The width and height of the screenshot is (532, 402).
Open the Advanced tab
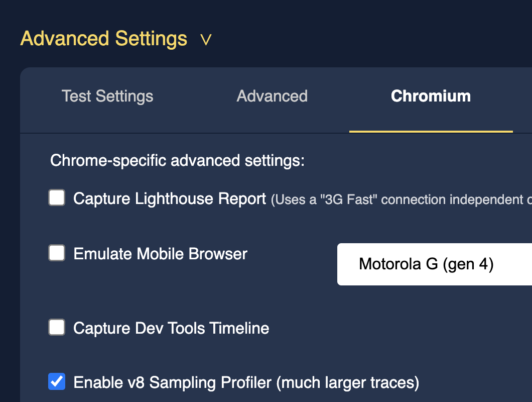pos(272,96)
